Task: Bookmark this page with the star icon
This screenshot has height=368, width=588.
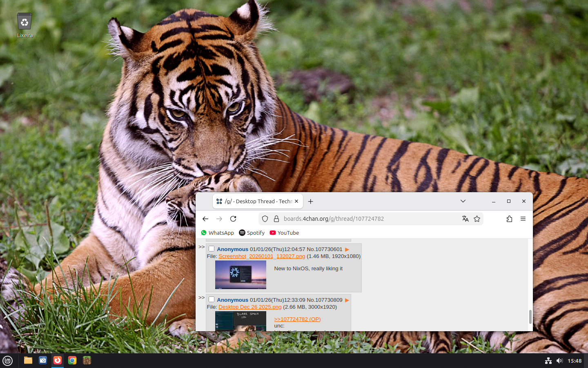Action: [477, 219]
